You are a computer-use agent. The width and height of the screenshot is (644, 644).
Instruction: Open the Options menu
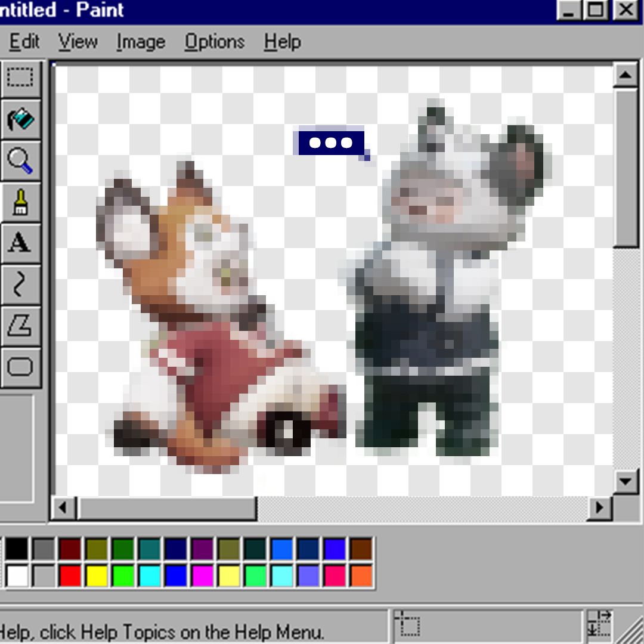215,42
